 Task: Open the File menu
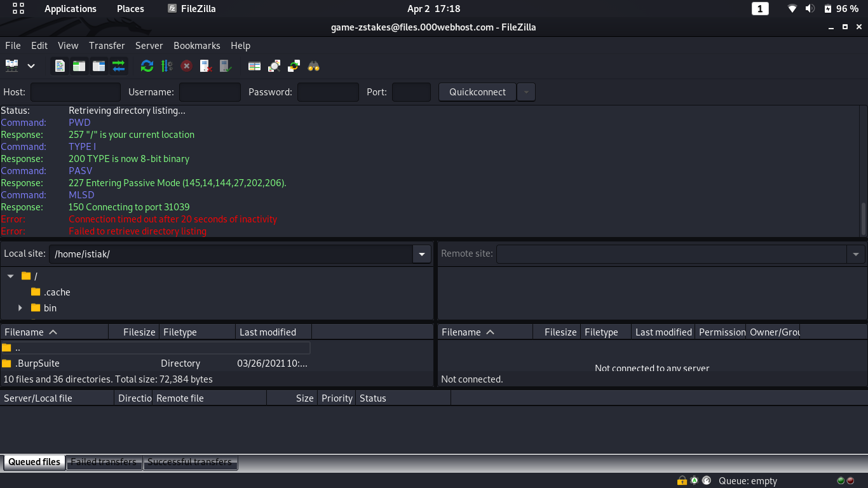13,46
